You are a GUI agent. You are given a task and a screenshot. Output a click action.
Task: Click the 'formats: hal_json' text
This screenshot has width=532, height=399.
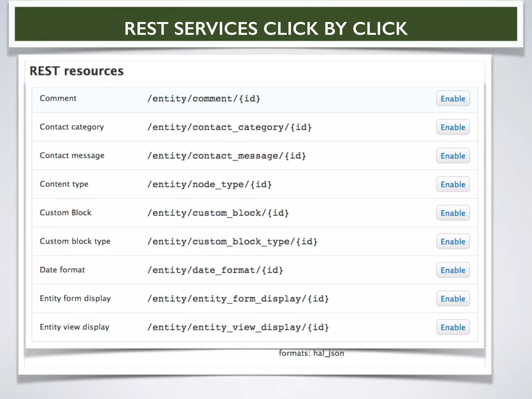click(x=311, y=353)
